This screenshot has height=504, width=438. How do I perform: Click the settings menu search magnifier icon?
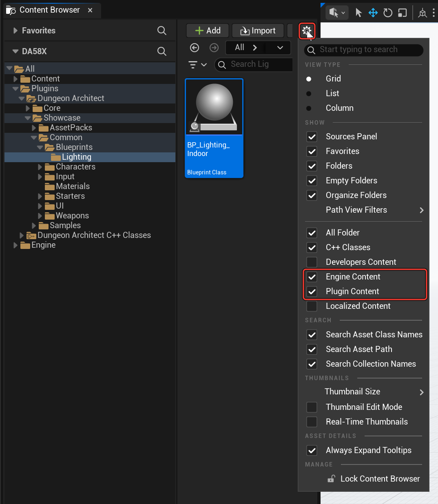tap(311, 50)
